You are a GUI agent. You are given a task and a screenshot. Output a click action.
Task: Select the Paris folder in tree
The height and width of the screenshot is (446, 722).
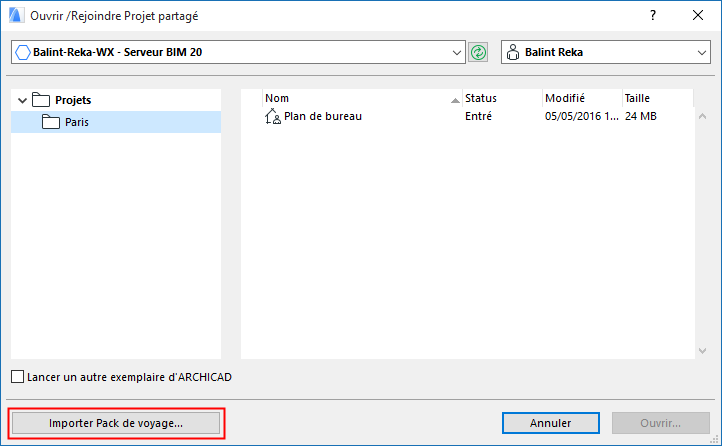[77, 122]
